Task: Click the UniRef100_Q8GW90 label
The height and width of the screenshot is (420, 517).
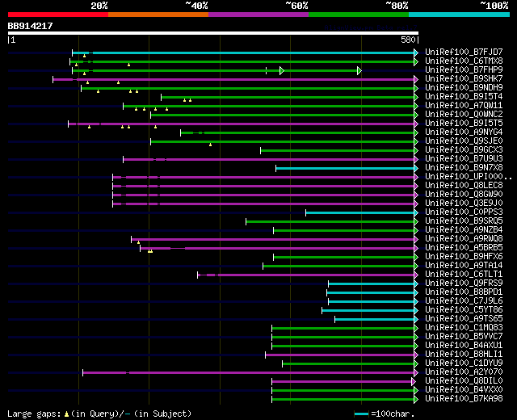Action: pyautogui.click(x=464, y=194)
